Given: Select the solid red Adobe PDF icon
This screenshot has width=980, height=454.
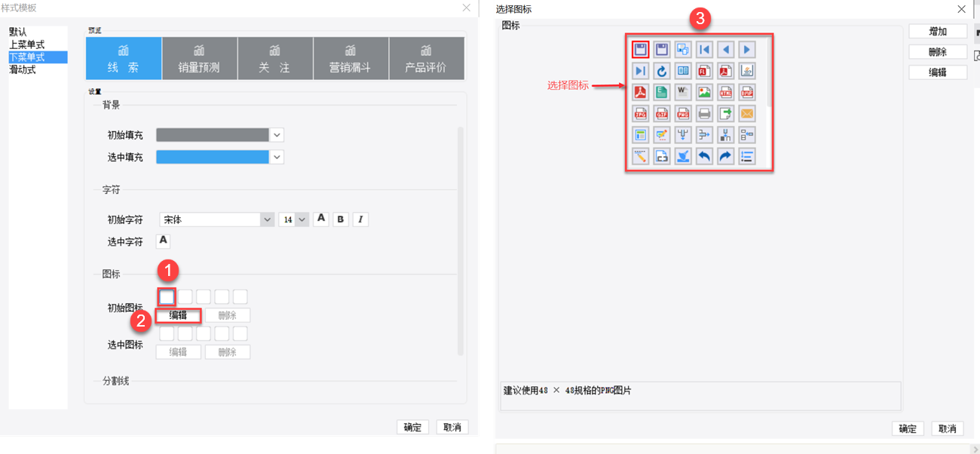Looking at the screenshot, I should pyautogui.click(x=640, y=92).
